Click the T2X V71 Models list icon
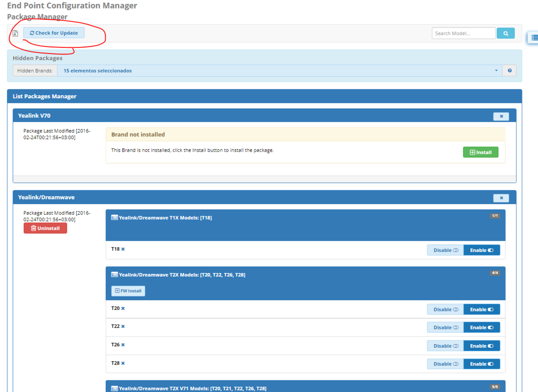Screen dimensions: 538x392 (114, 388)
